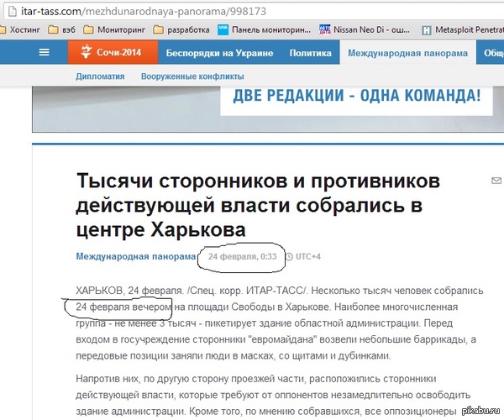Image resolution: width=504 pixels, height=420 pixels.
Task: Open the Беспорядки на Украине section
Action: tap(218, 53)
